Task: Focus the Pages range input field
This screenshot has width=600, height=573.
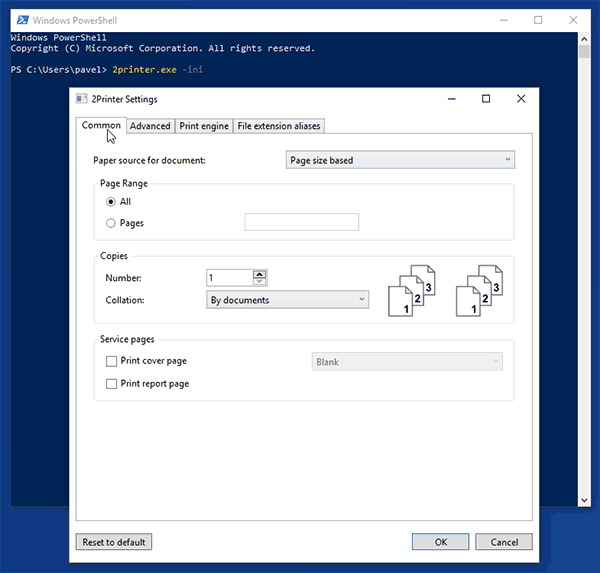Action: (302, 222)
